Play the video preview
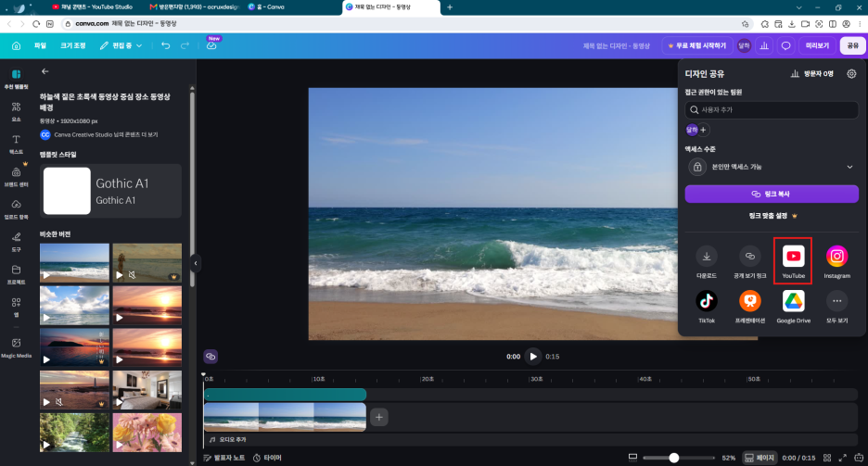The image size is (868, 466). pos(533,357)
